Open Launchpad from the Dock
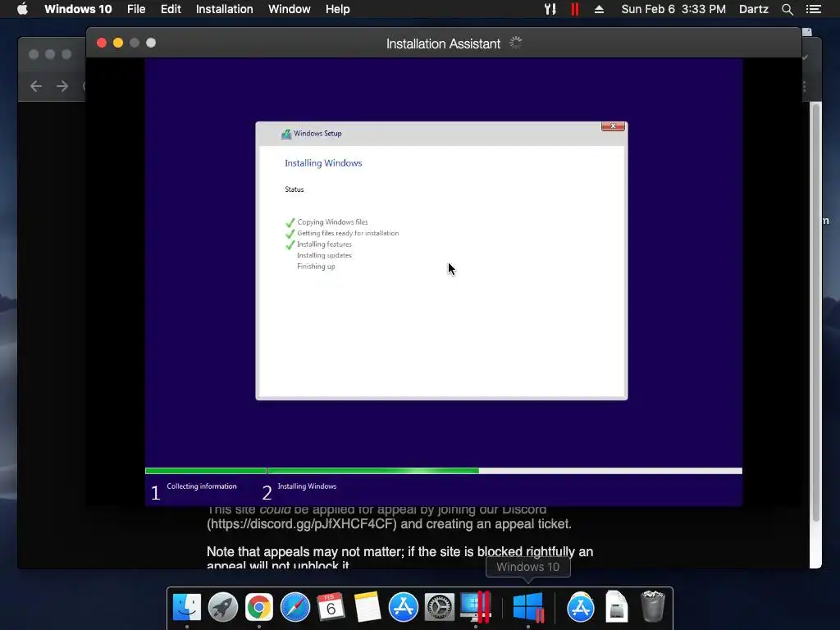 pyautogui.click(x=223, y=608)
